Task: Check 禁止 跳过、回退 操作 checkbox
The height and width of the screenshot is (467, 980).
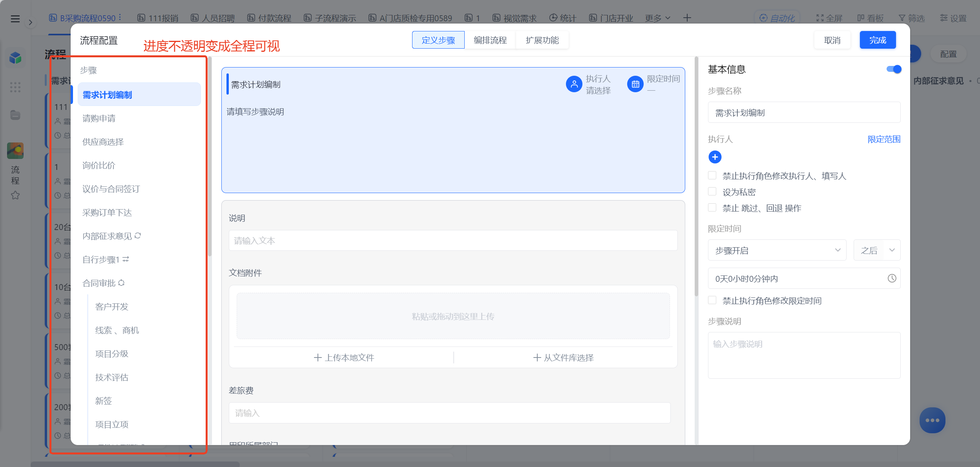Action: [x=712, y=207]
